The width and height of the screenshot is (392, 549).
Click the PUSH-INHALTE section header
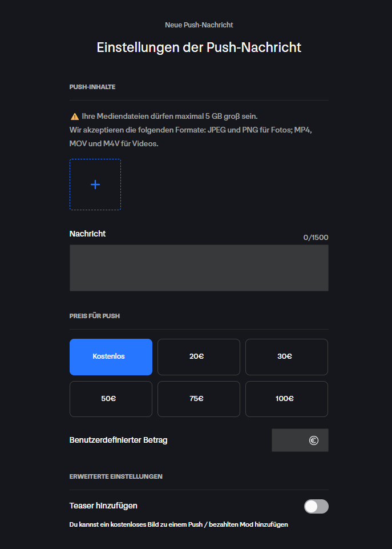(x=92, y=87)
